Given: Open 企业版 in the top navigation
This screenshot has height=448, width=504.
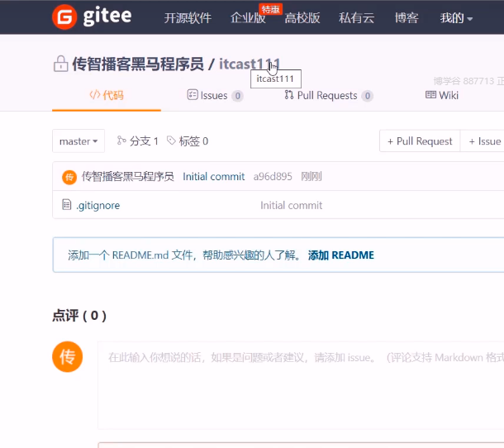Looking at the screenshot, I should tap(248, 18).
